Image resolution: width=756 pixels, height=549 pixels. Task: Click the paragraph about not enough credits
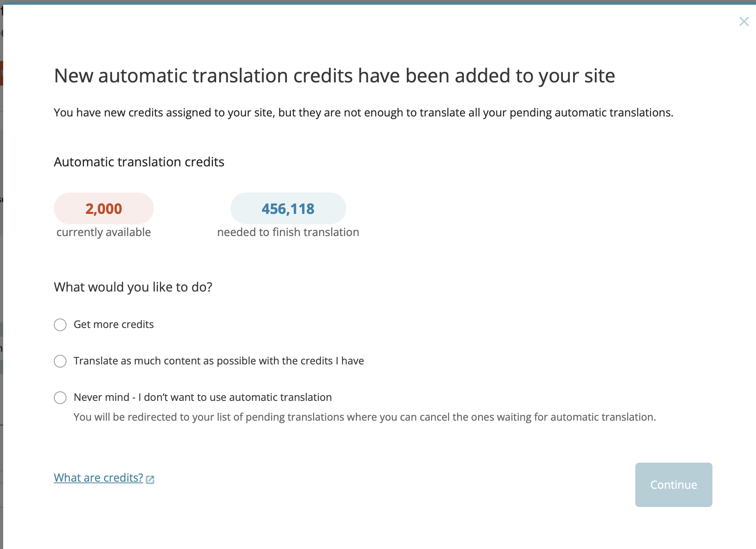tap(363, 113)
